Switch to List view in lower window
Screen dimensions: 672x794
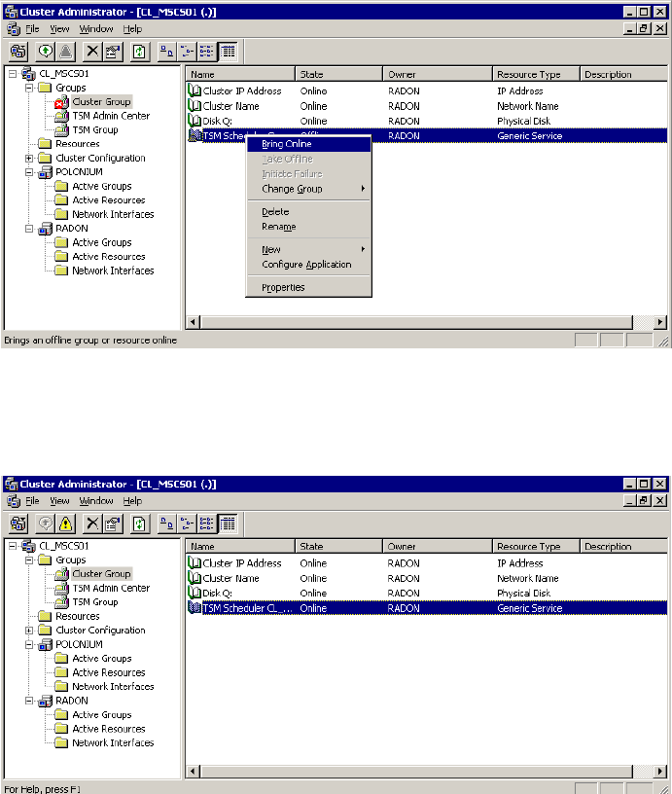coord(206,523)
